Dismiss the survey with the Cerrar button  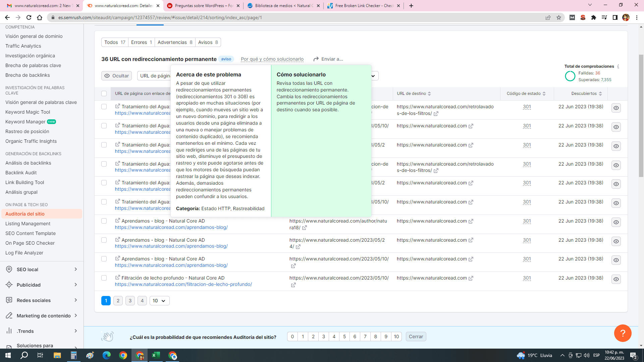(416, 337)
